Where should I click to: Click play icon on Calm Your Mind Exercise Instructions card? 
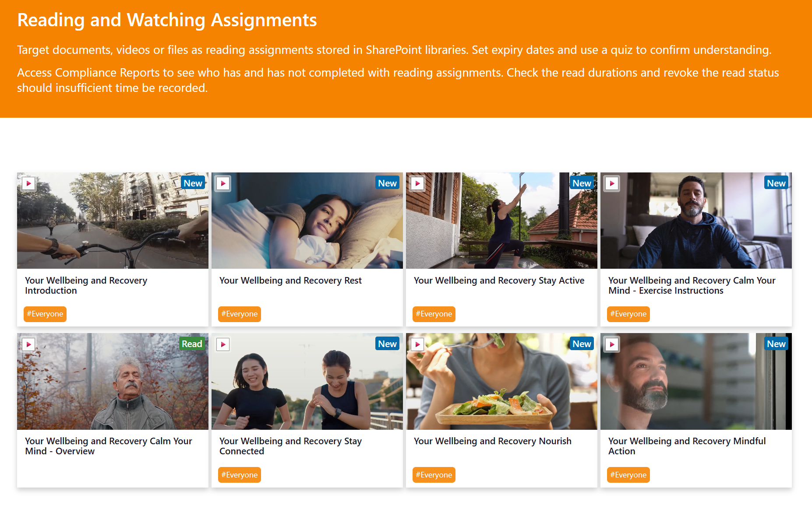[612, 183]
